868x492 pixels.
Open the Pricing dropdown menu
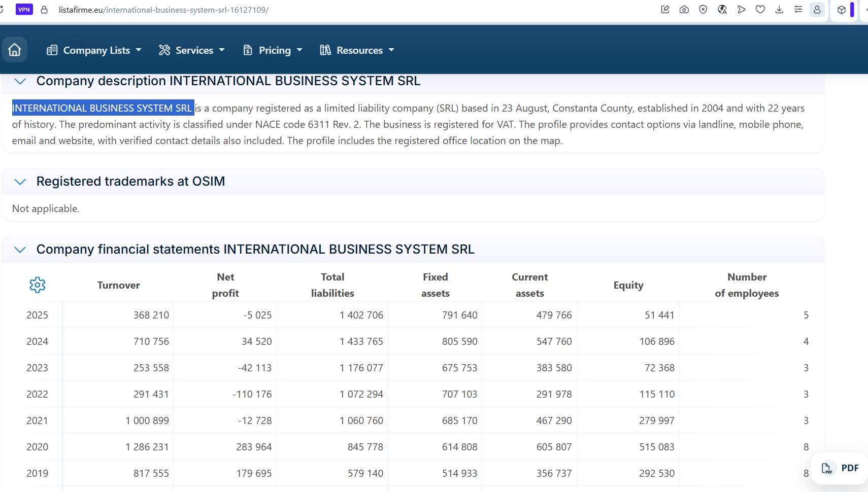[x=273, y=50]
